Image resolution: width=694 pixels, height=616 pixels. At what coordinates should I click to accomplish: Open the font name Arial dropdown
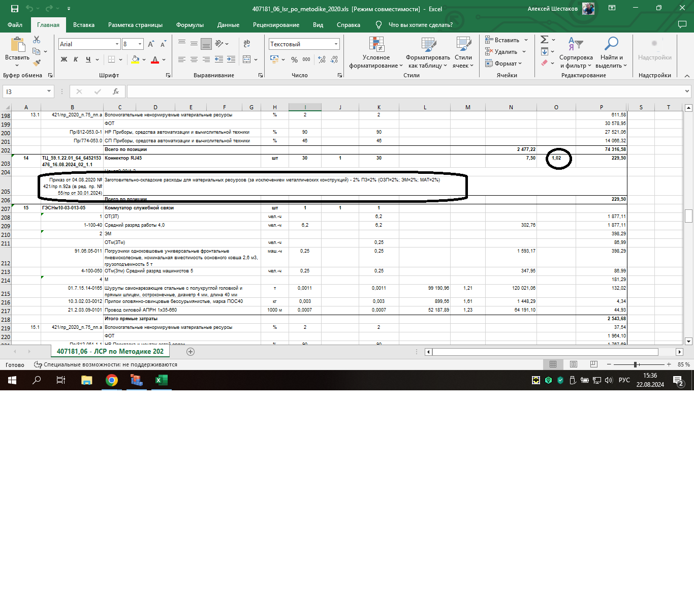tap(117, 44)
